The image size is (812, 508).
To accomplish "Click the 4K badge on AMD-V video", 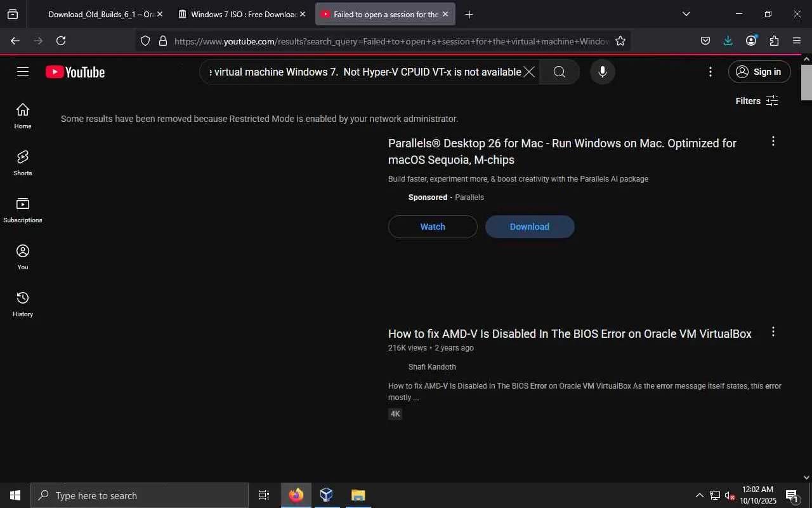I will 395,414.
